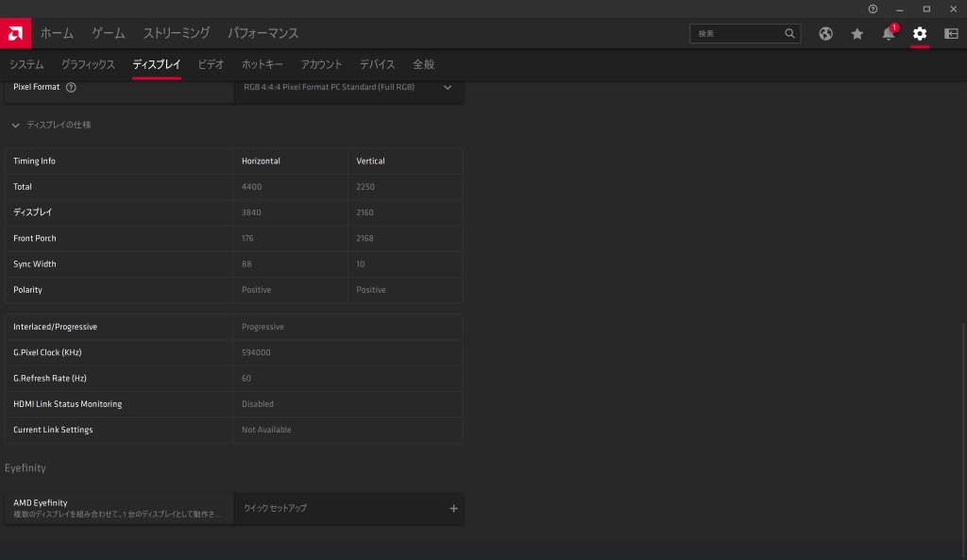The image size is (967, 560).
Task: Switch to グラフィックス settings tab
Action: pos(88,64)
